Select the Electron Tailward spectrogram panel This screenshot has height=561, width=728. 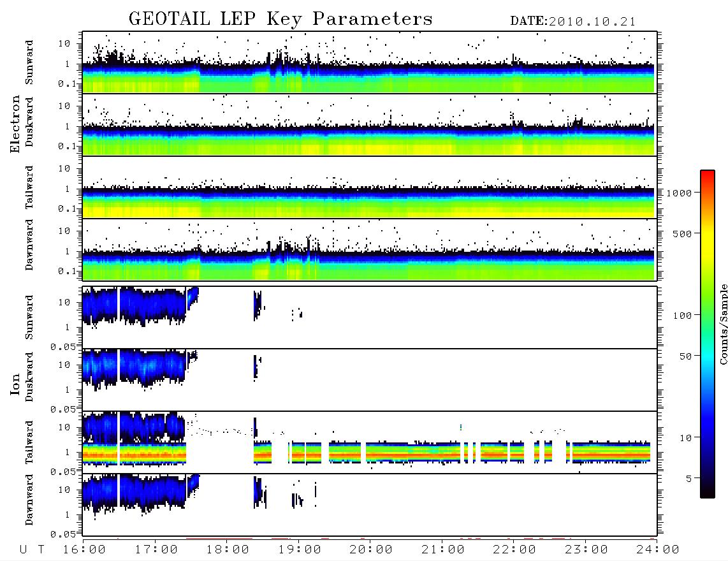click(x=370, y=187)
